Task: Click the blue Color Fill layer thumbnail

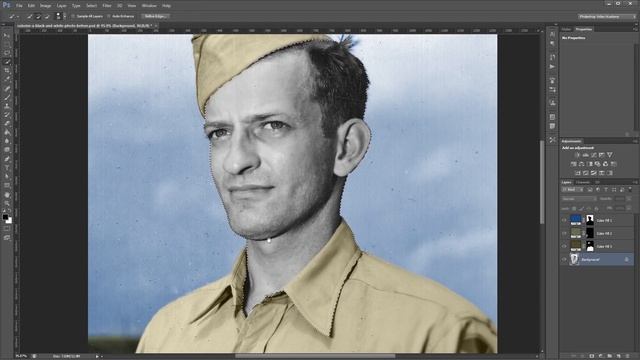Action: pyautogui.click(x=576, y=220)
